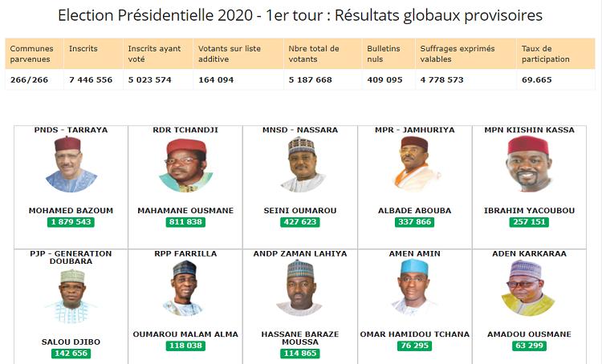The width and height of the screenshot is (602, 364).
Task: Open Oumarou Malam Alma's photo
Action: 184,288
